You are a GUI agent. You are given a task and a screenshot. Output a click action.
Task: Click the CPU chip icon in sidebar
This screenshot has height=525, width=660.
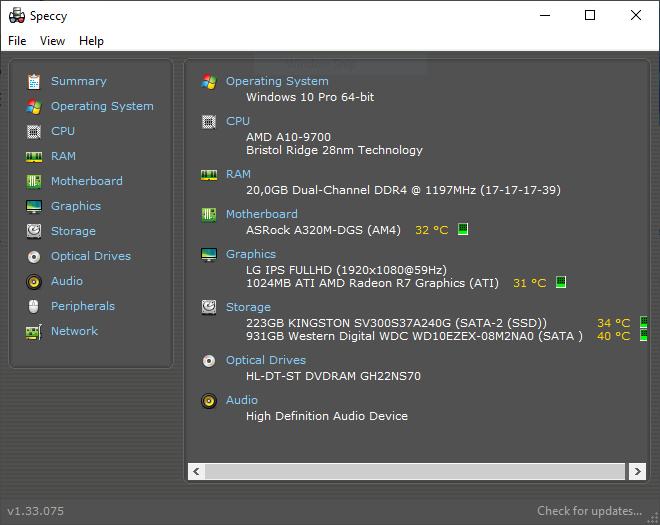tap(34, 131)
